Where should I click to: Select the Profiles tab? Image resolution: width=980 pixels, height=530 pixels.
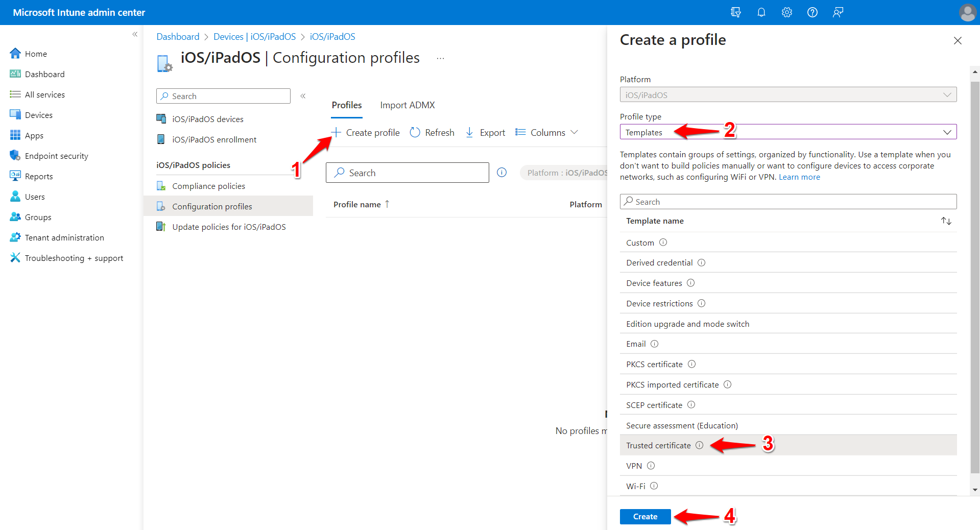(x=347, y=105)
